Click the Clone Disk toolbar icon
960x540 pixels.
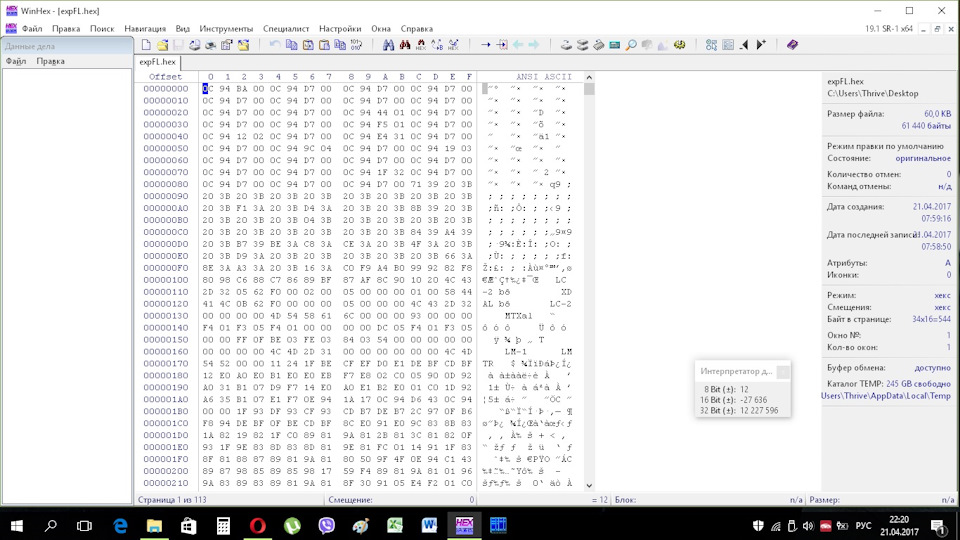(582, 45)
